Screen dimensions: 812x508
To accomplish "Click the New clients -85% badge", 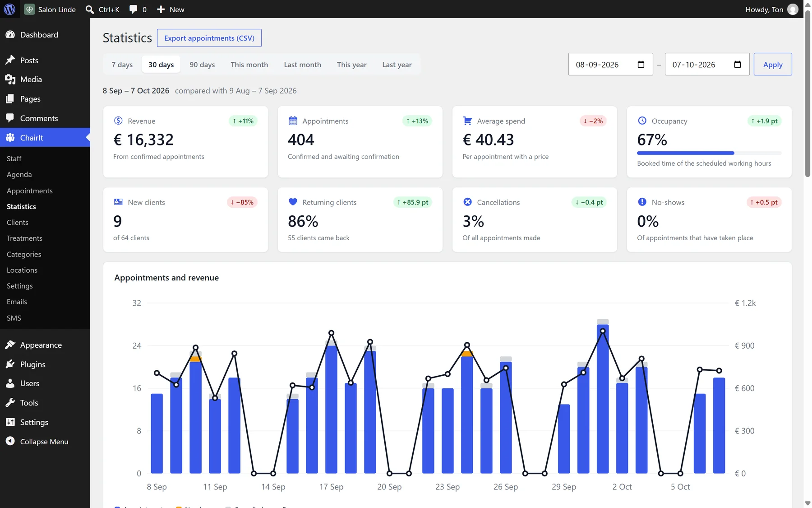I will pos(242,202).
